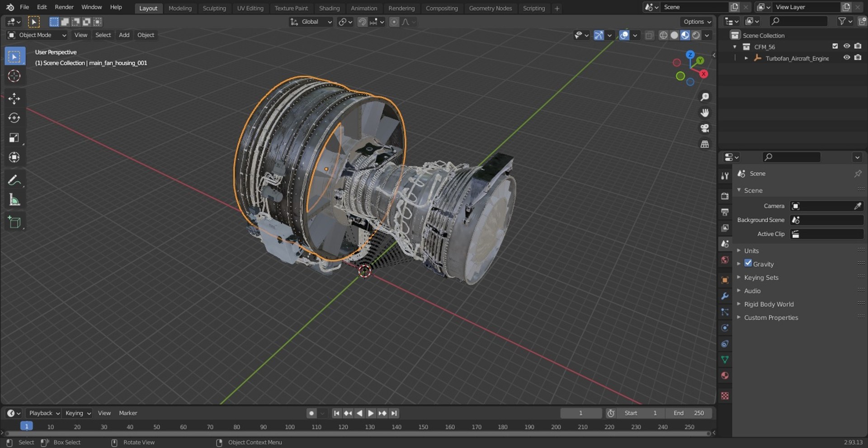This screenshot has height=448, width=868.
Task: Select the Move tool
Action: pyautogui.click(x=14, y=99)
